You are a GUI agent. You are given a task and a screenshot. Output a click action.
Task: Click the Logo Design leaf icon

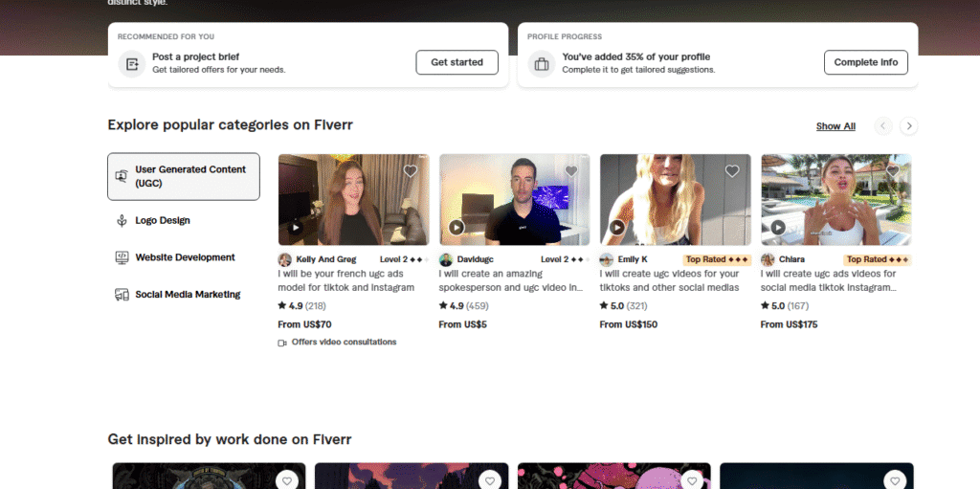122,221
